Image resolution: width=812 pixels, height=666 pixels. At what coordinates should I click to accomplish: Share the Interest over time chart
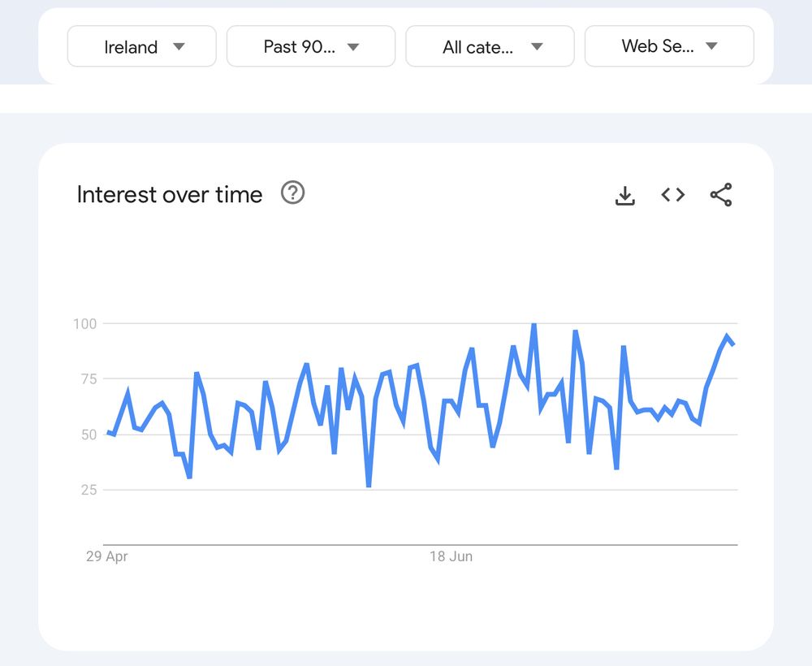click(720, 195)
